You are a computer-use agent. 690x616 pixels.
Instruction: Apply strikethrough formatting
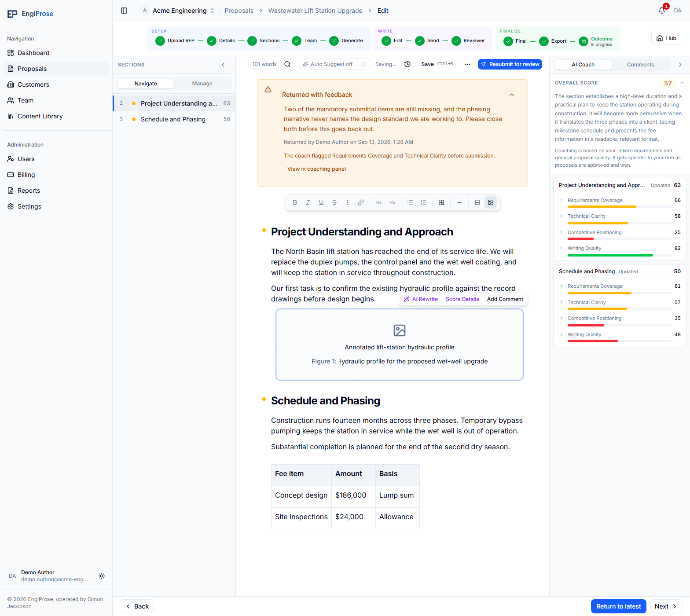(334, 202)
